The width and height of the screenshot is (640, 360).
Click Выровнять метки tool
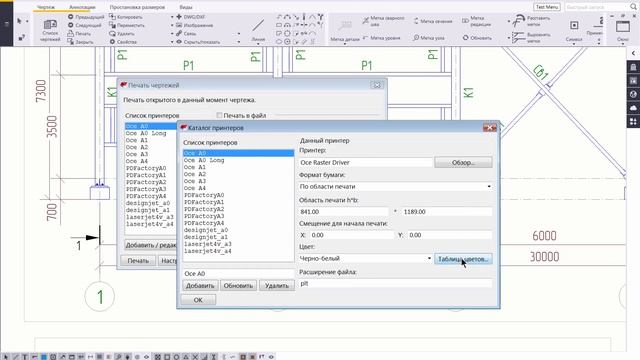tap(532, 38)
